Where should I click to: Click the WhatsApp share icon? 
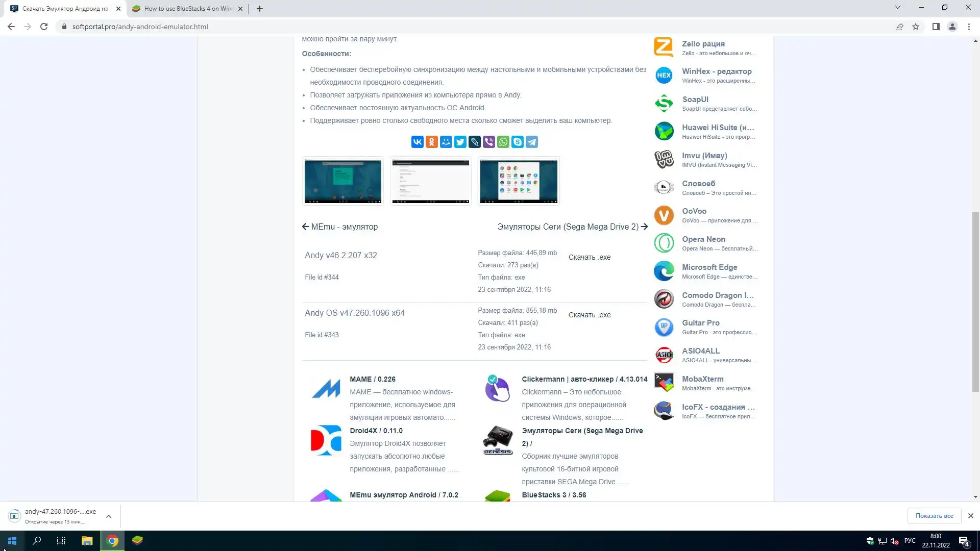[x=503, y=142]
